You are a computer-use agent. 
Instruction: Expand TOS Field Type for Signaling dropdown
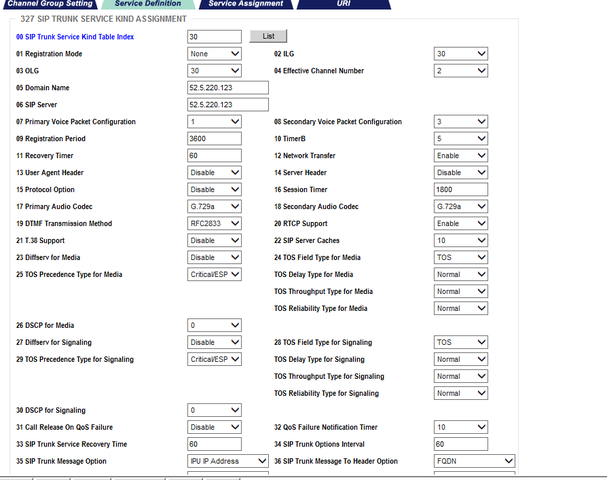point(461,342)
